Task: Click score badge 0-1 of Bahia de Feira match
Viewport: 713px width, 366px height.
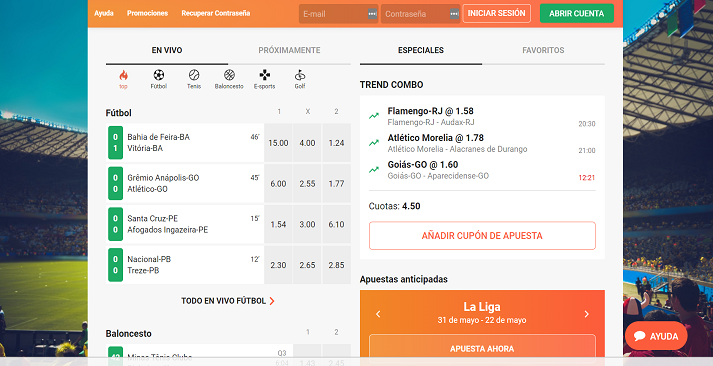Action: (115, 143)
